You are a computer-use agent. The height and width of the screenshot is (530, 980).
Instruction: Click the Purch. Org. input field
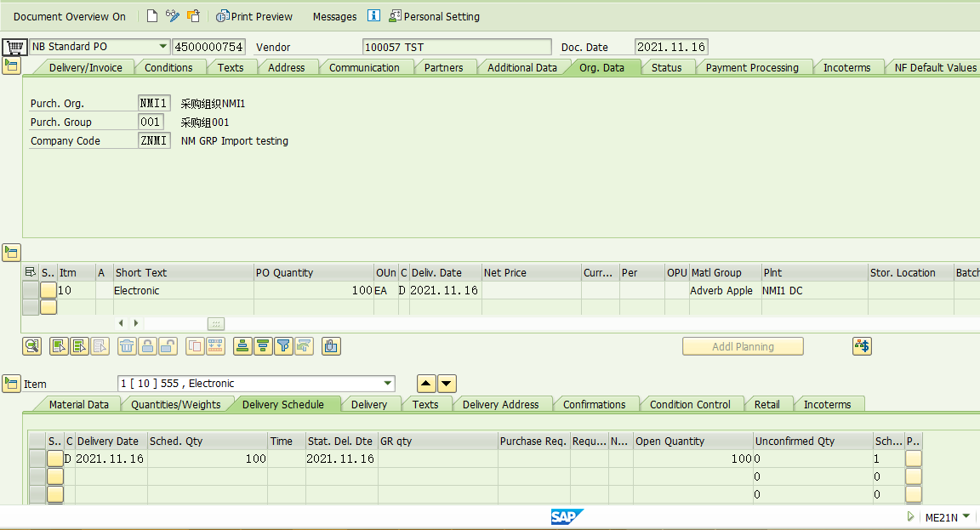click(154, 104)
